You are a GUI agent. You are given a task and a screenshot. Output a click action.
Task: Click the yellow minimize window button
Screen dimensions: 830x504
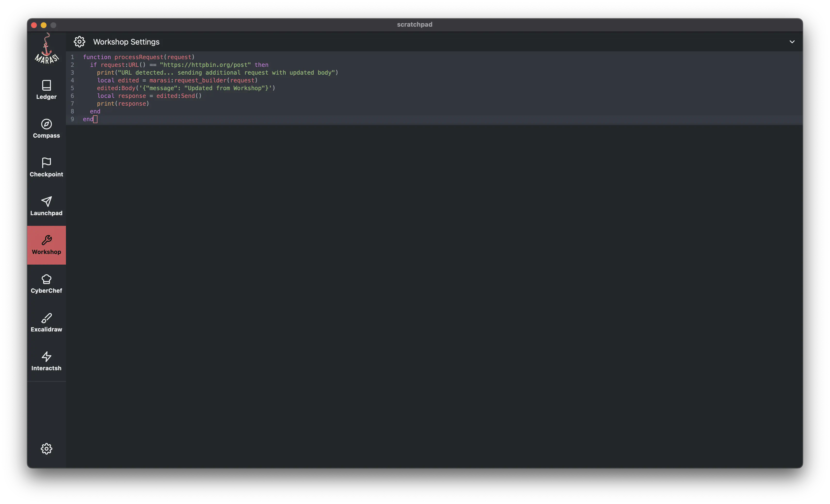click(x=43, y=25)
